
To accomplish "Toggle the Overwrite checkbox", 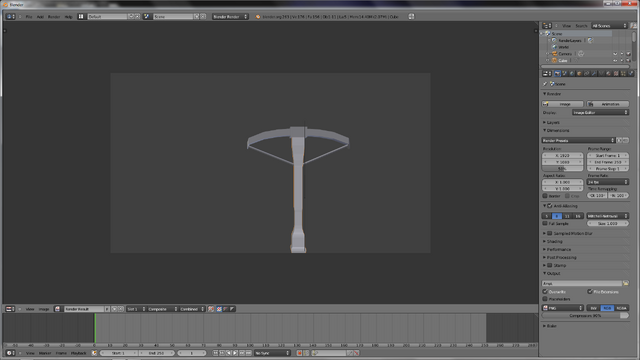I will click(x=545, y=292).
